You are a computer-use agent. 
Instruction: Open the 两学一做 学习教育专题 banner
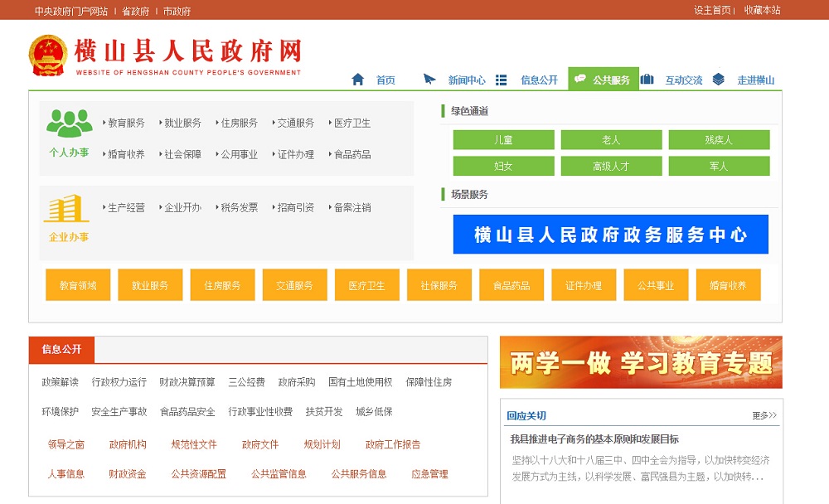tap(641, 362)
